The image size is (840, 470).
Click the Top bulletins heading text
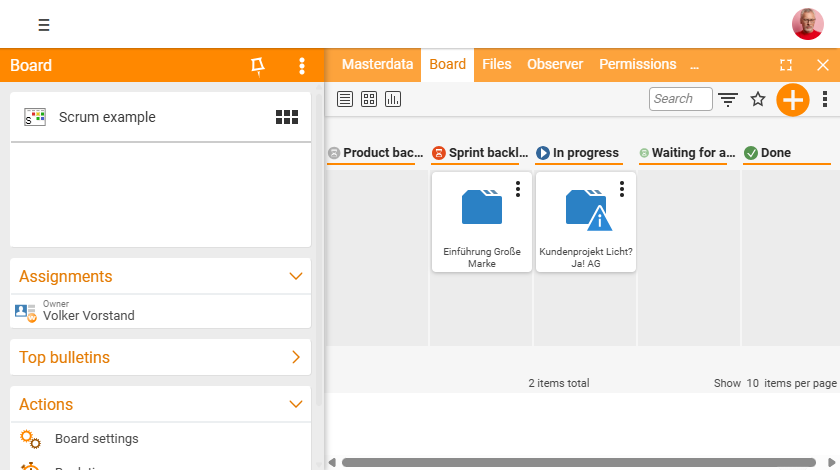tap(64, 357)
